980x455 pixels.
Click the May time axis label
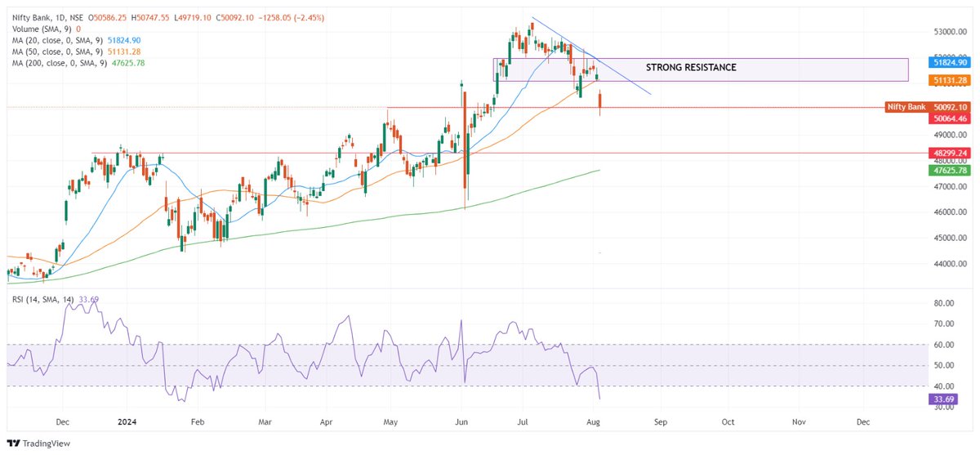(390, 424)
